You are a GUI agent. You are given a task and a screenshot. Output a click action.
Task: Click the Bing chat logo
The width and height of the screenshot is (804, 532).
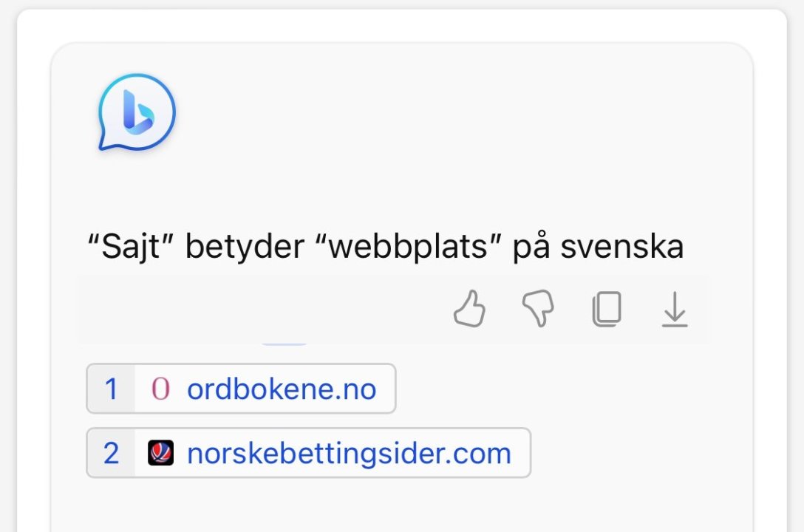pos(137,113)
